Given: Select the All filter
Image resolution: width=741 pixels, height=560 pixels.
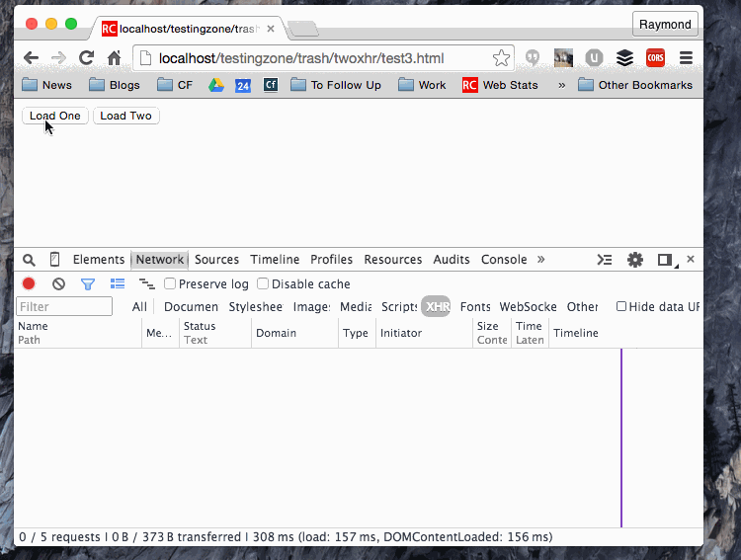Looking at the screenshot, I should (x=139, y=307).
